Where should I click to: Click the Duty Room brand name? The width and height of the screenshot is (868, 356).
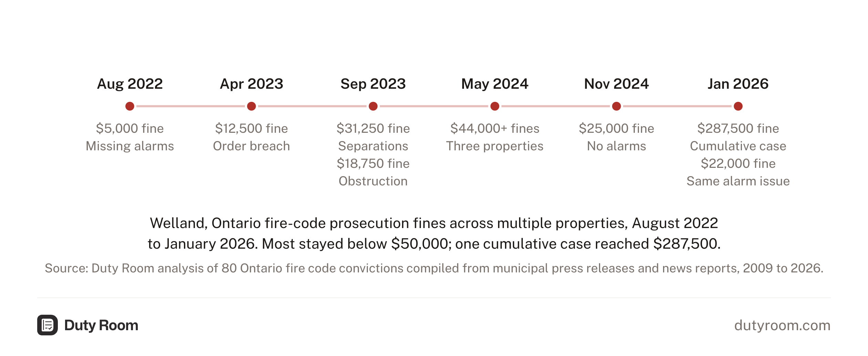click(101, 325)
